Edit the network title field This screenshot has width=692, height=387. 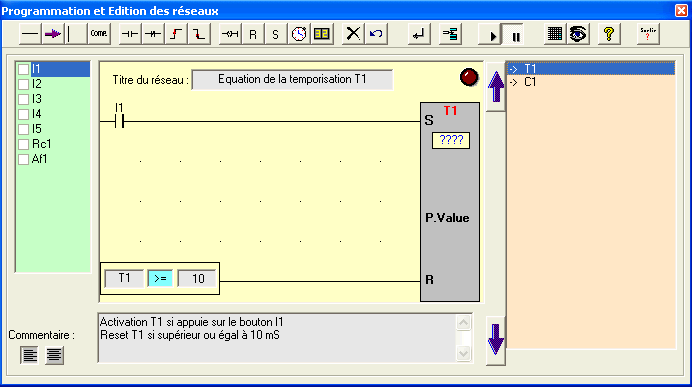pos(292,79)
